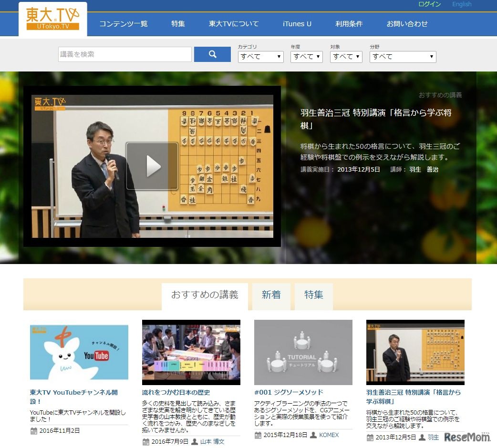Open 東大TV YouTubeチャンネル開設！ link

tap(74, 397)
